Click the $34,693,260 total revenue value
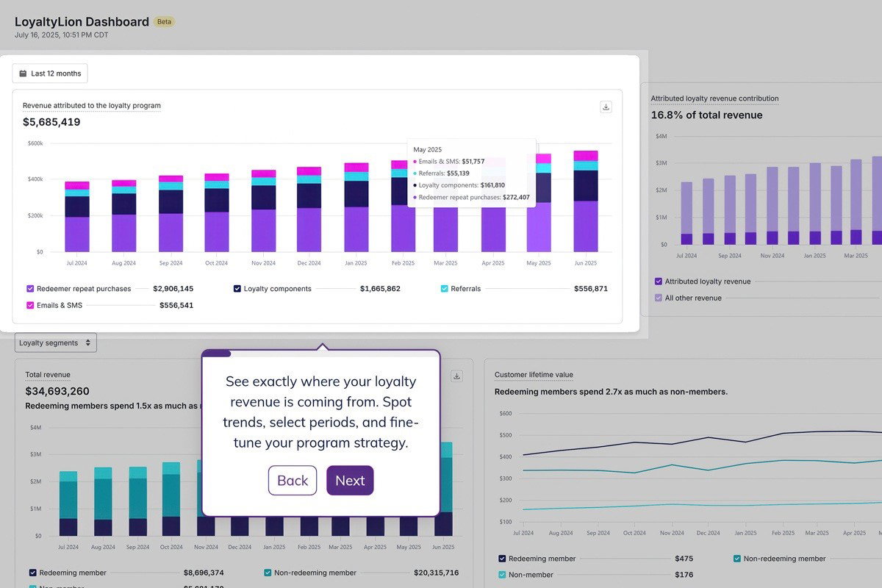 (57, 391)
